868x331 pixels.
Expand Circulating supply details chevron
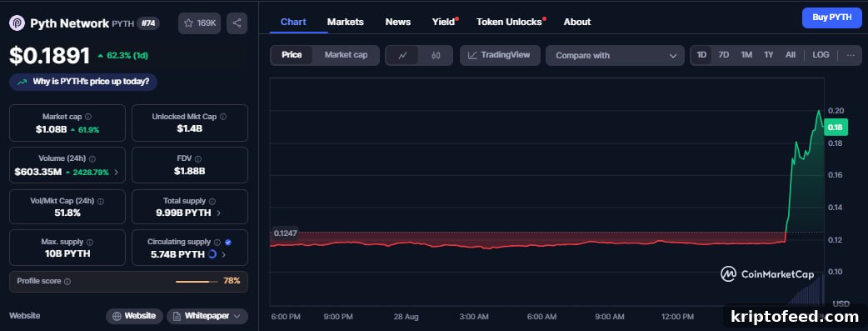pos(223,254)
